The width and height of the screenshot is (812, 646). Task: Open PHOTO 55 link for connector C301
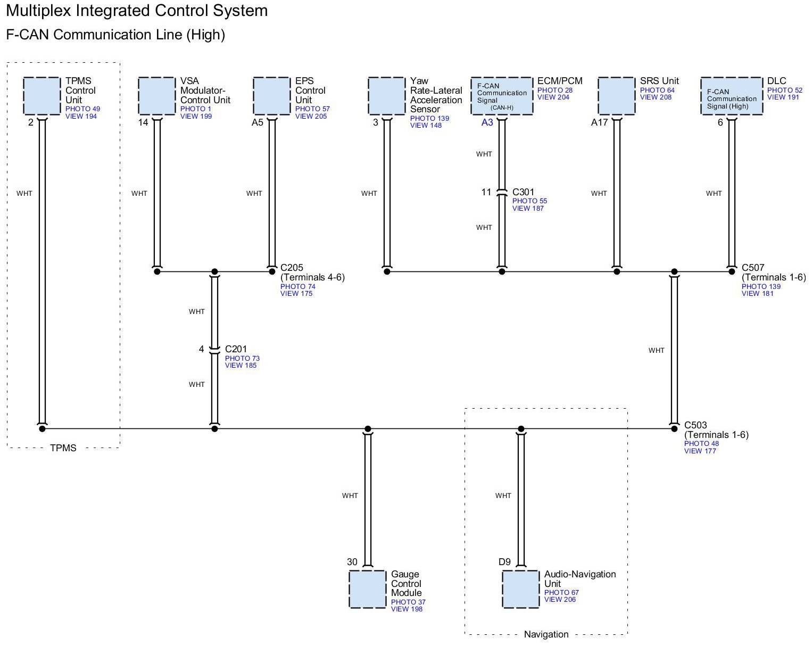click(529, 201)
